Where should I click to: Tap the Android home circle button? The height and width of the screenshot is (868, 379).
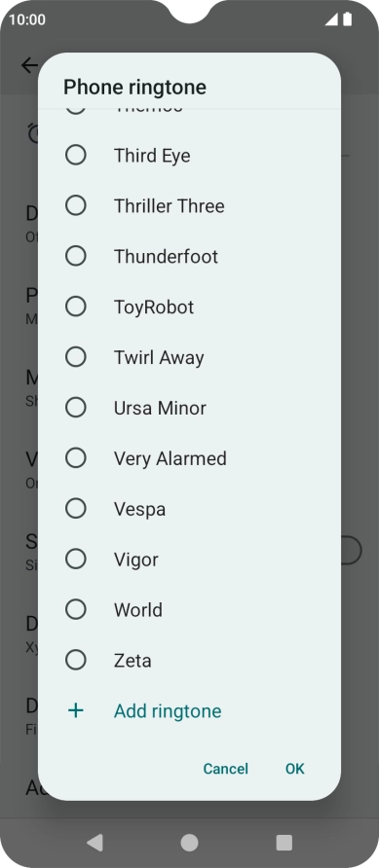click(x=189, y=843)
